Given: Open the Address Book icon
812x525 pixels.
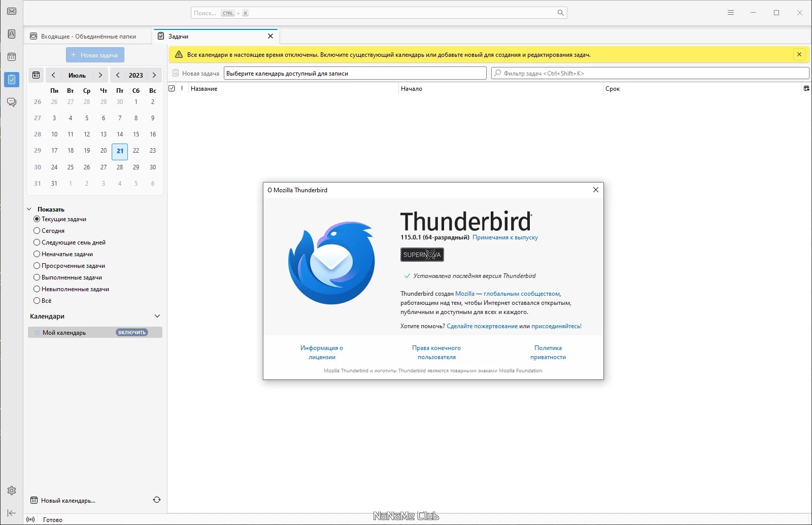Looking at the screenshot, I should click(12, 34).
